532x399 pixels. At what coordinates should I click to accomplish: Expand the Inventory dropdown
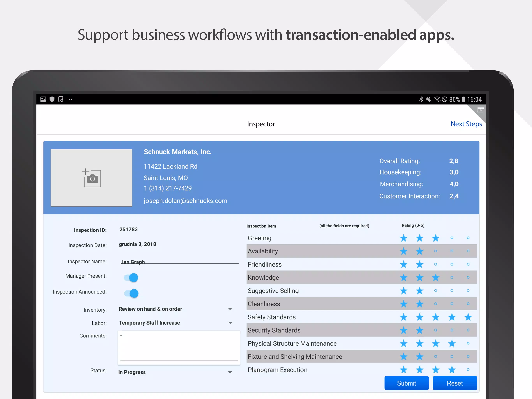[x=176, y=309]
